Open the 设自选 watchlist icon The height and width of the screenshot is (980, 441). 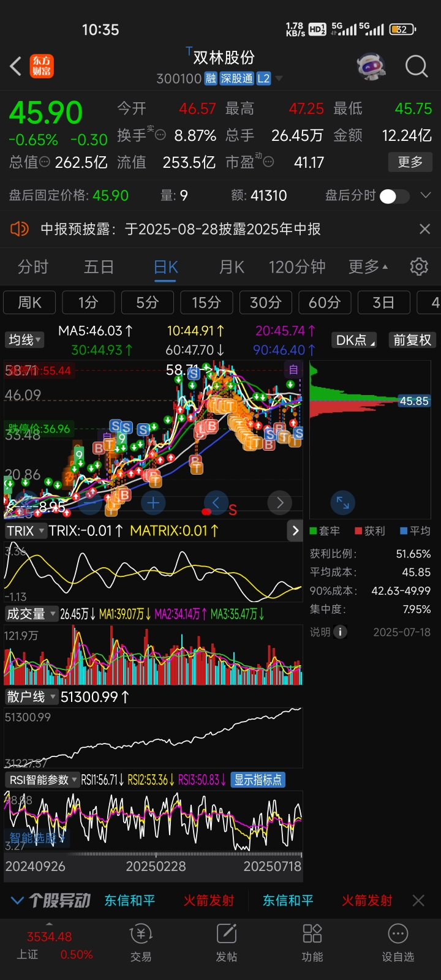398,943
